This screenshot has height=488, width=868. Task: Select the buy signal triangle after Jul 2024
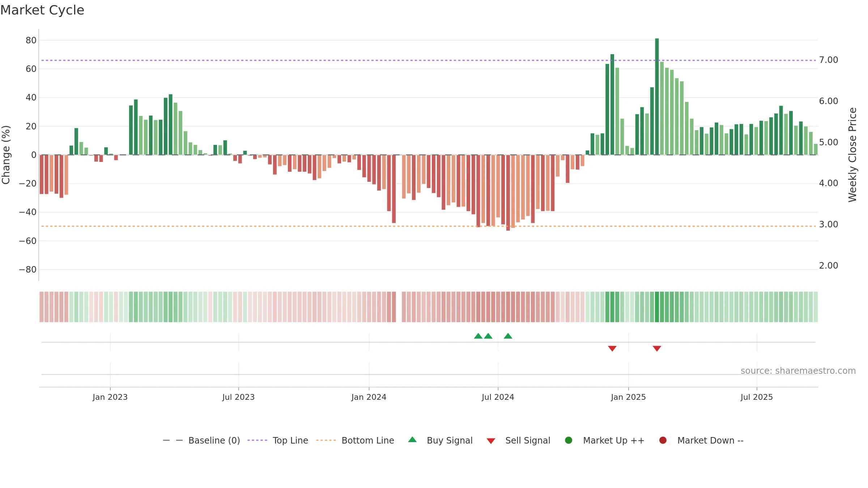(x=508, y=336)
